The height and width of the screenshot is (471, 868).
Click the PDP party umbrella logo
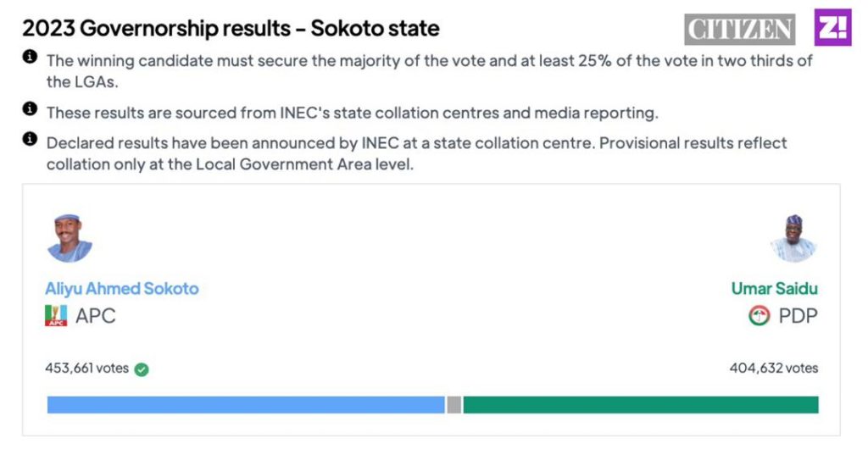[759, 316]
